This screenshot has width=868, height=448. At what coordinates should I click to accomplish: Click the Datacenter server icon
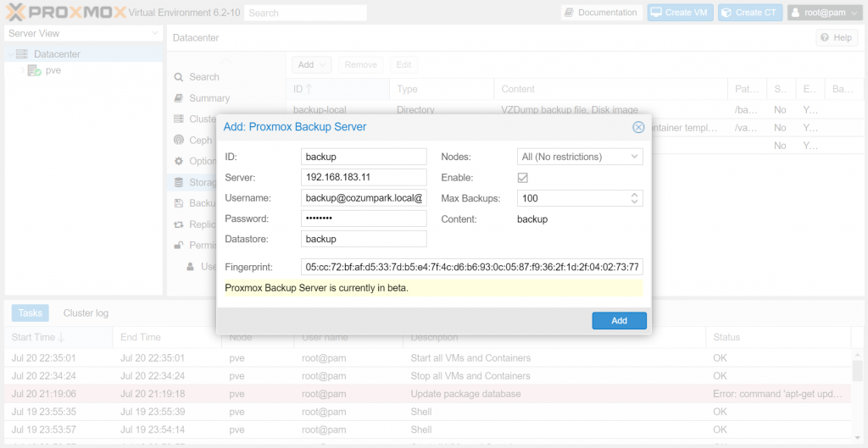(x=21, y=54)
